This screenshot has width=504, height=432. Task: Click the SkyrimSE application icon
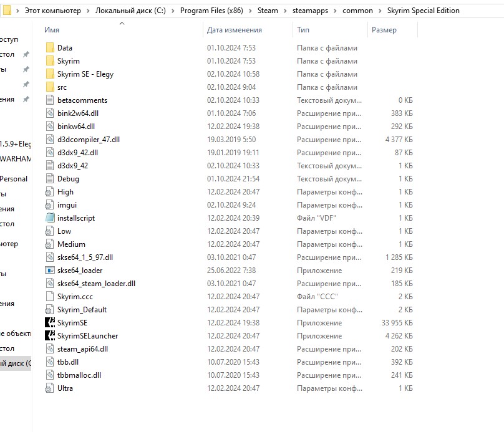click(50, 323)
